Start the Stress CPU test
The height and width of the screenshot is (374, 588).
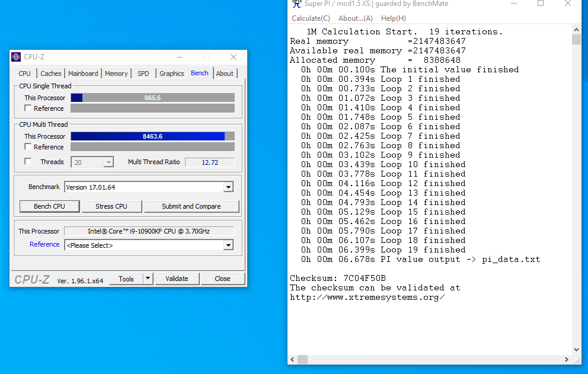tap(111, 206)
